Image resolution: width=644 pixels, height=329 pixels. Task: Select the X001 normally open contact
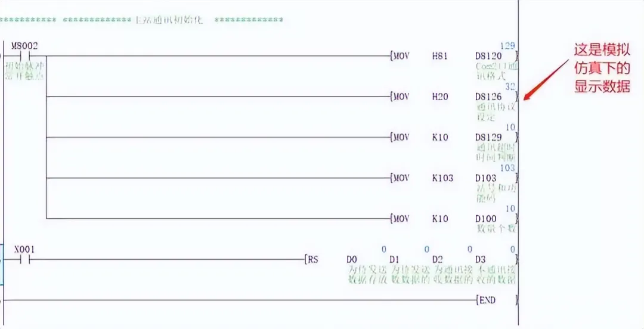coord(24,260)
